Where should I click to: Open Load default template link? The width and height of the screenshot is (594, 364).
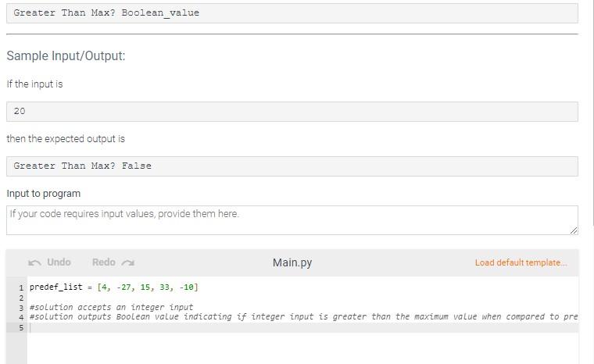pyautogui.click(x=521, y=262)
